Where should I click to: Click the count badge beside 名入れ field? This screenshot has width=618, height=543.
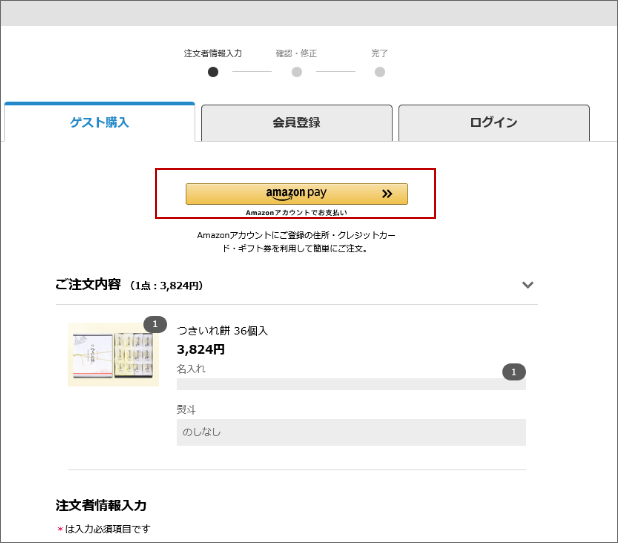[513, 372]
